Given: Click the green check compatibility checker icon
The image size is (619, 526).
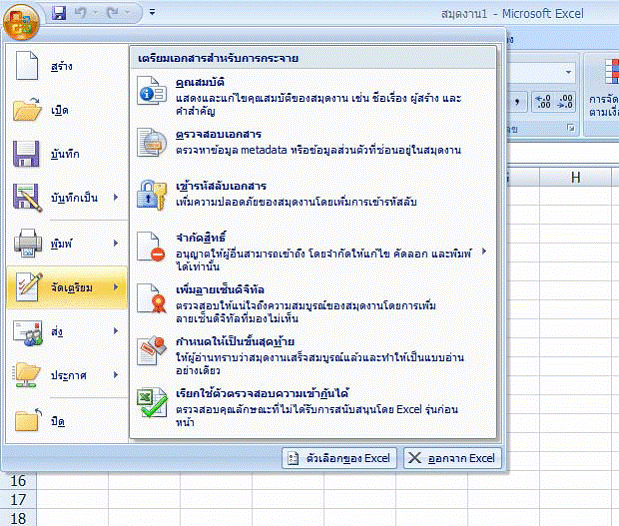Looking at the screenshot, I should 152,402.
